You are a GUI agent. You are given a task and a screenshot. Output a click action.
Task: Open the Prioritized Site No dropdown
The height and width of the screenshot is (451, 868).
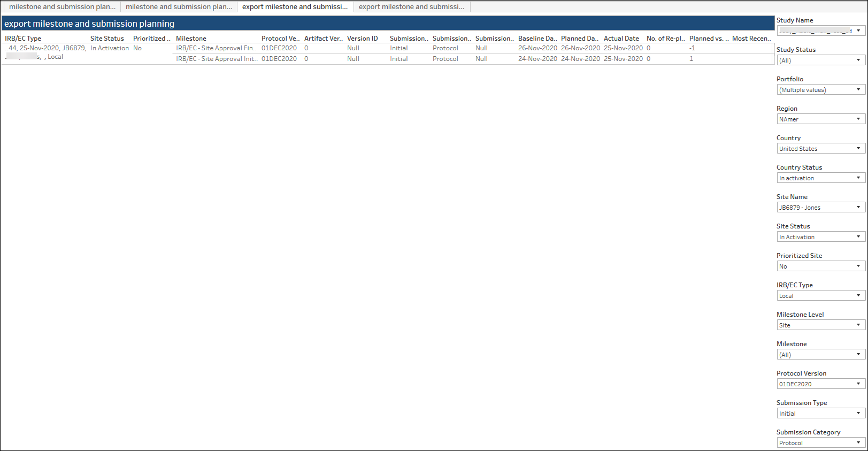[x=821, y=266]
